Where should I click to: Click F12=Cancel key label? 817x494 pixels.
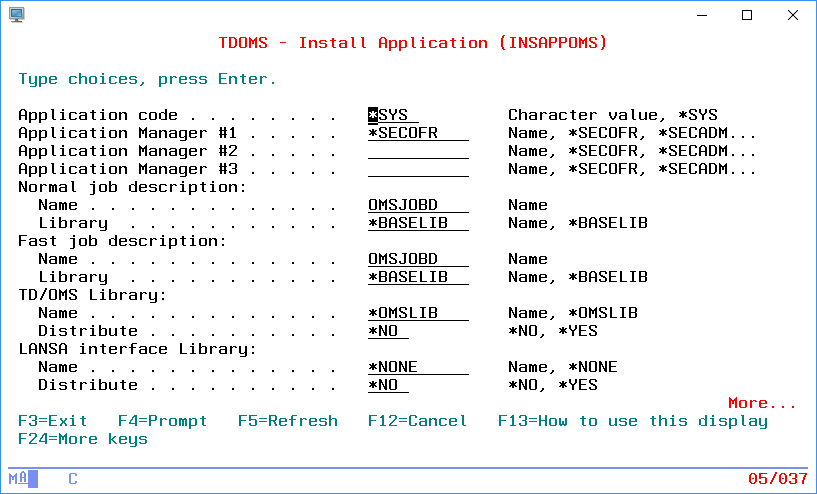[x=417, y=421]
